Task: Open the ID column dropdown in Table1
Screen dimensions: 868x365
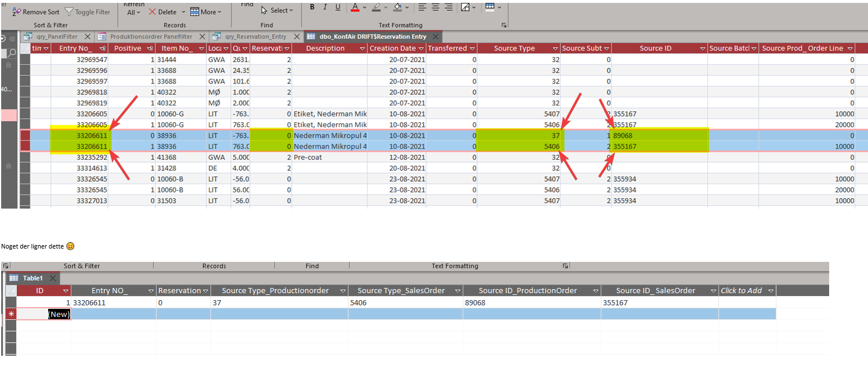Action: (x=66, y=291)
